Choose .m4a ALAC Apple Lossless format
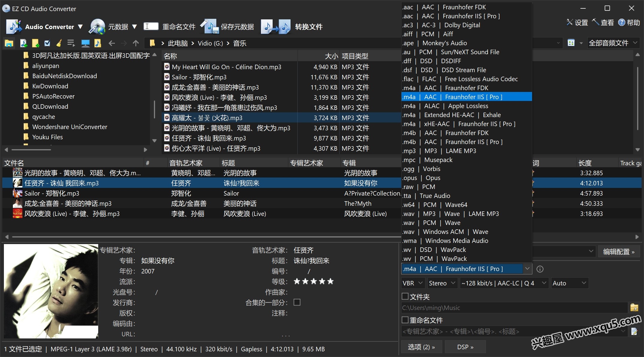 [466, 106]
